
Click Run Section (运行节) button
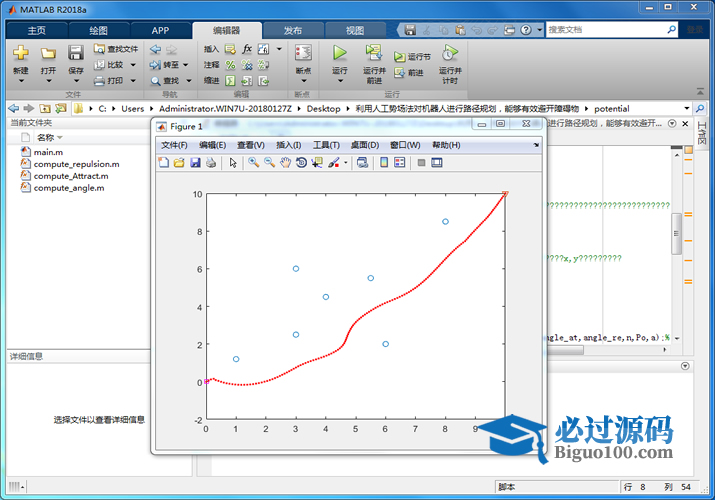tap(412, 57)
